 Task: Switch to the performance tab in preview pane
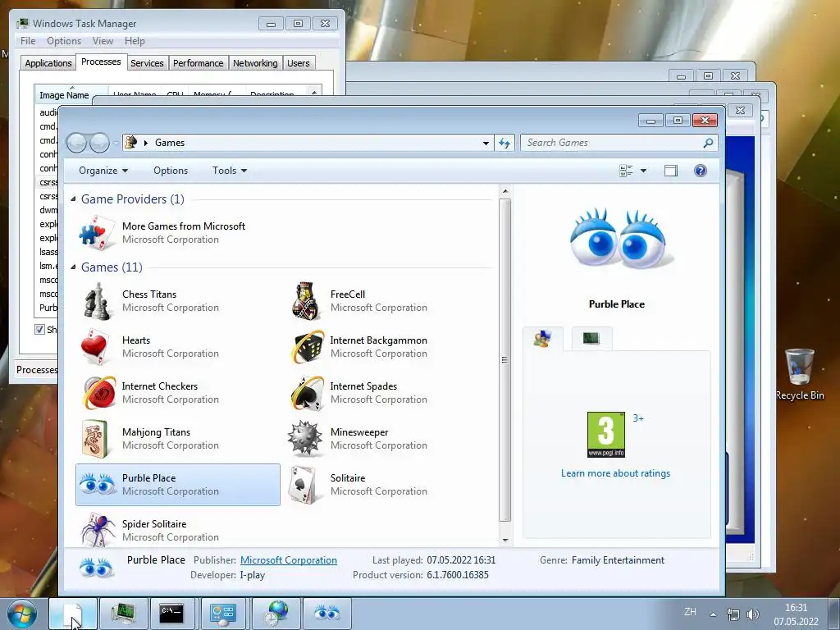(591, 339)
